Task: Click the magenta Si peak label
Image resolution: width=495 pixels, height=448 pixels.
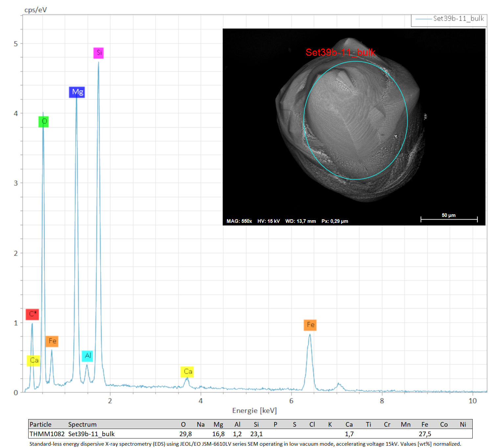Action: point(99,53)
